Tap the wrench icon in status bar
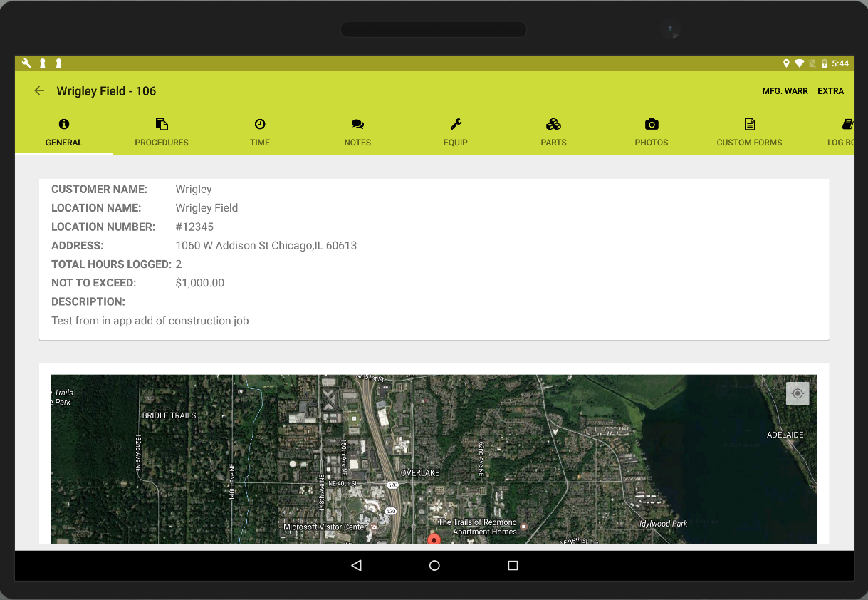This screenshot has height=600, width=868. click(x=26, y=63)
